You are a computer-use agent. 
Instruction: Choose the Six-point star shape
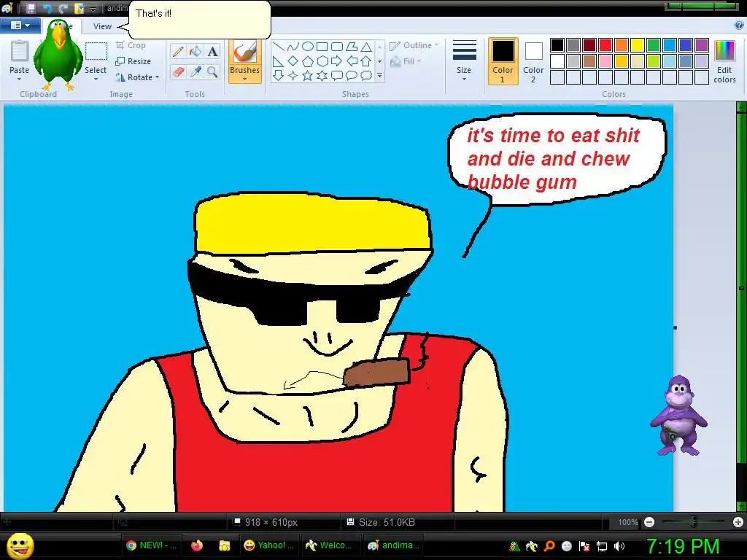(x=322, y=75)
